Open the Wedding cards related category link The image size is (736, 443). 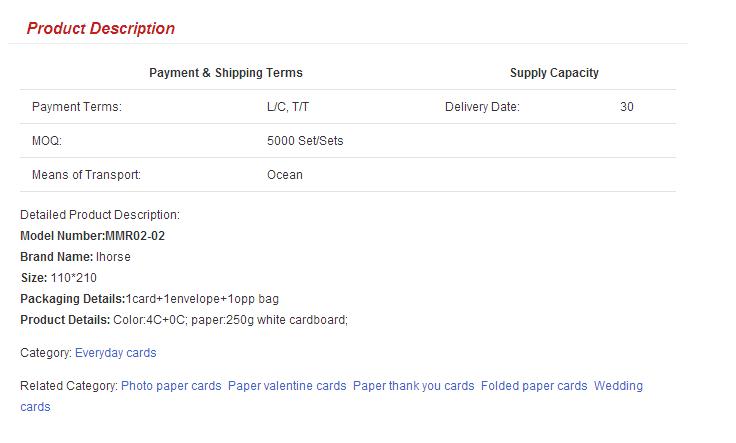click(x=618, y=386)
